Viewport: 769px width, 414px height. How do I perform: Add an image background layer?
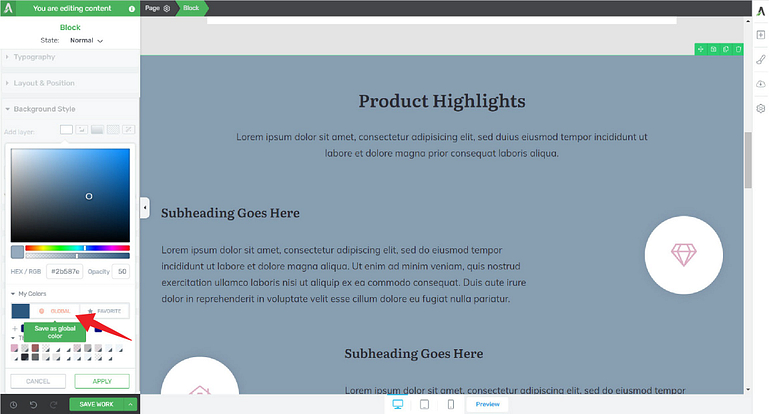coord(82,129)
